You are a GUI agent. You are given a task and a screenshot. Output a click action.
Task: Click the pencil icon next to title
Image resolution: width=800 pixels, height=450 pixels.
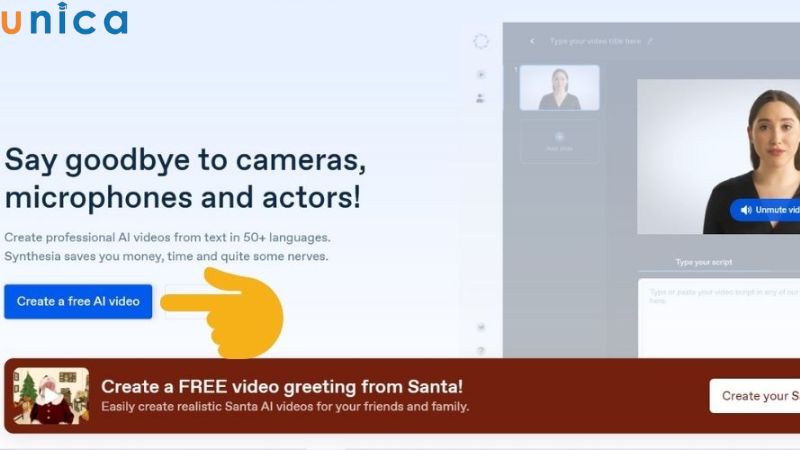tap(650, 41)
